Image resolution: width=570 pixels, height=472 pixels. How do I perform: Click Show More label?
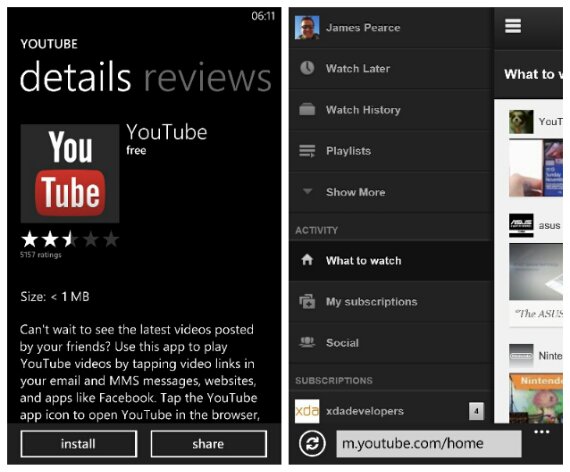click(355, 192)
